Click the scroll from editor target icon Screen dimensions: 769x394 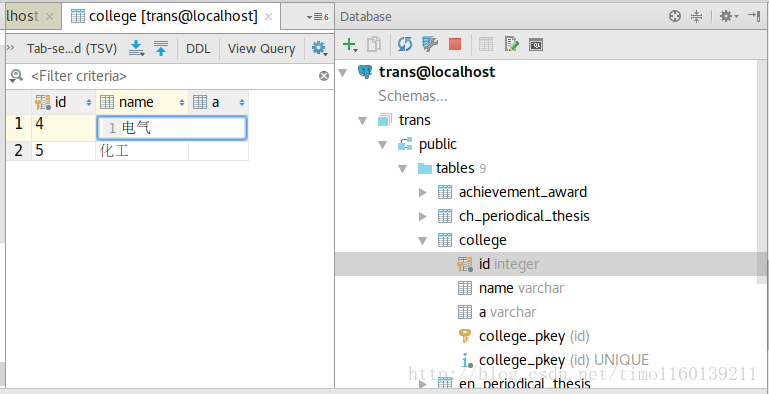(x=675, y=16)
